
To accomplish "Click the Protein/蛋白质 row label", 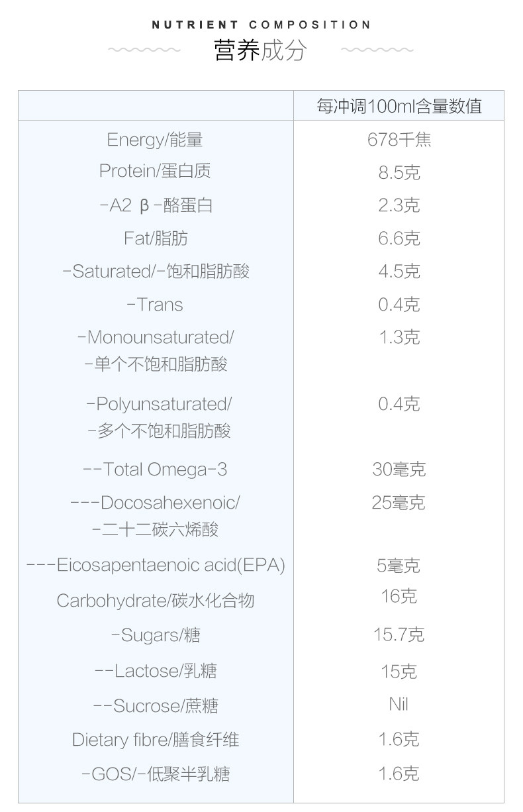I will pos(155,171).
